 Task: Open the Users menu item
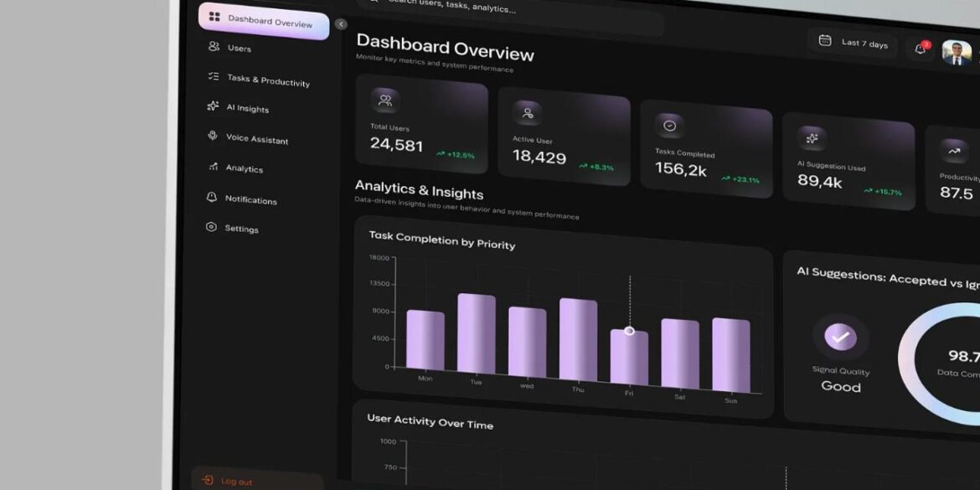[239, 48]
